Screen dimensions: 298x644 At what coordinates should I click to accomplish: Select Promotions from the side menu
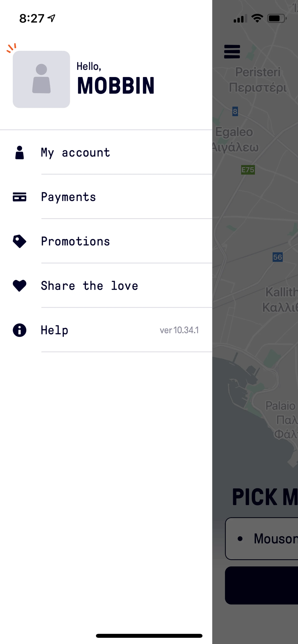[75, 241]
